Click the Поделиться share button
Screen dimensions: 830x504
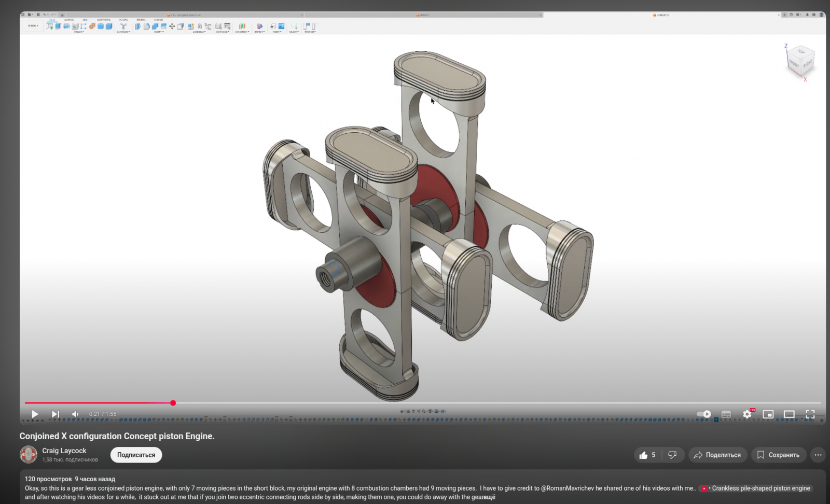[x=718, y=455]
